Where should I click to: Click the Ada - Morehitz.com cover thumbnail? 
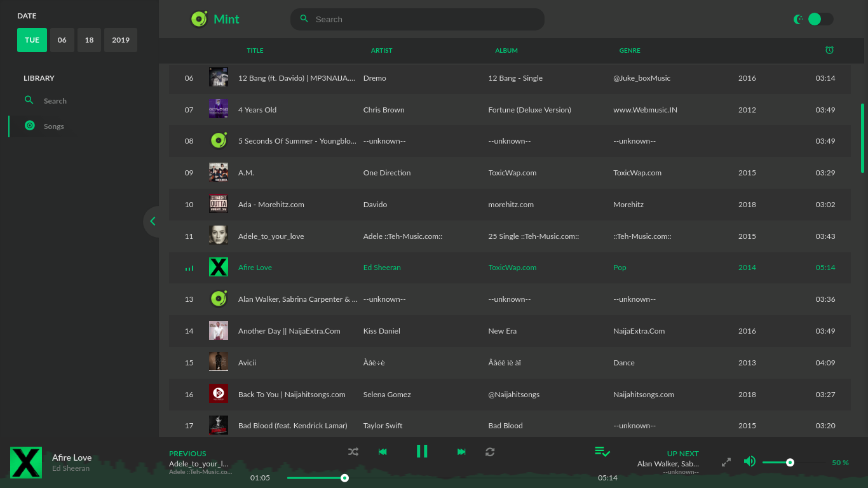pos(219,204)
